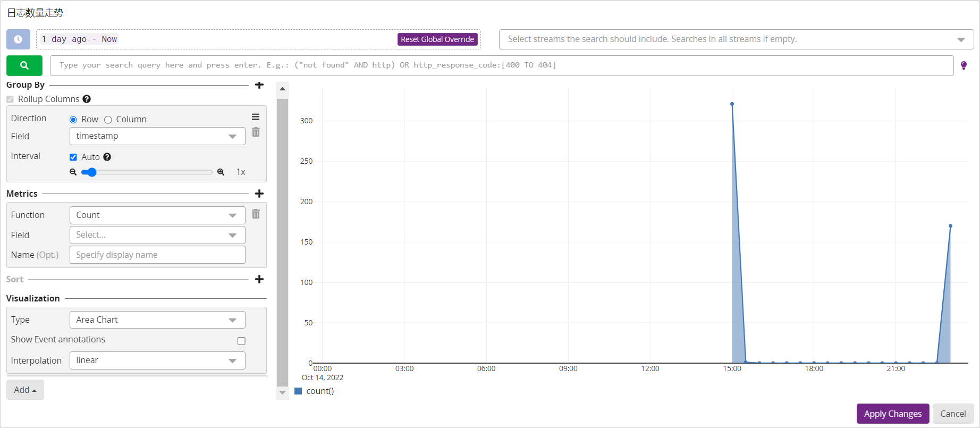Click the purple lightbulb query help icon
980x428 pixels.
point(964,65)
